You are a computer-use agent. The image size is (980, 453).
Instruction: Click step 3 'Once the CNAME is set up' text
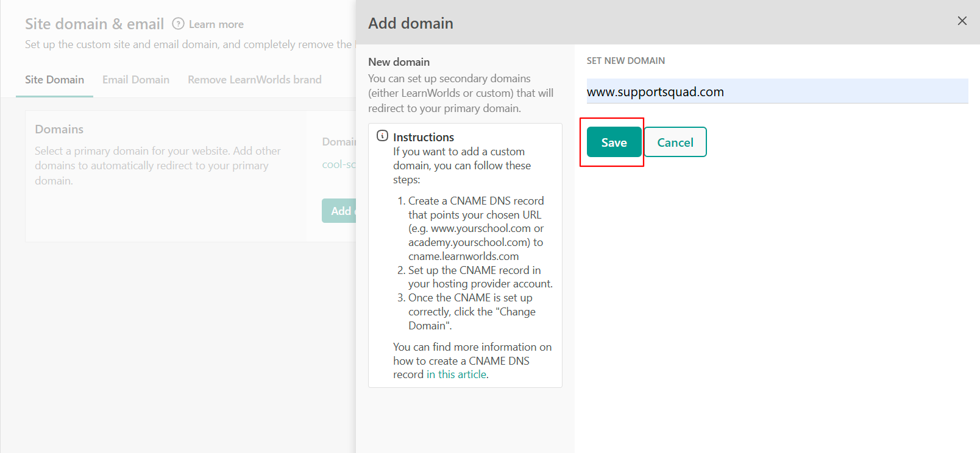click(x=472, y=312)
